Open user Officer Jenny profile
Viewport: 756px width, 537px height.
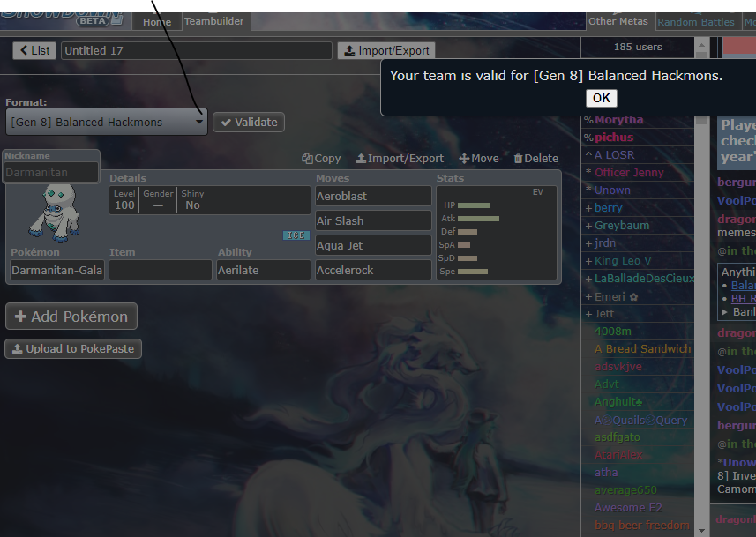coord(629,173)
